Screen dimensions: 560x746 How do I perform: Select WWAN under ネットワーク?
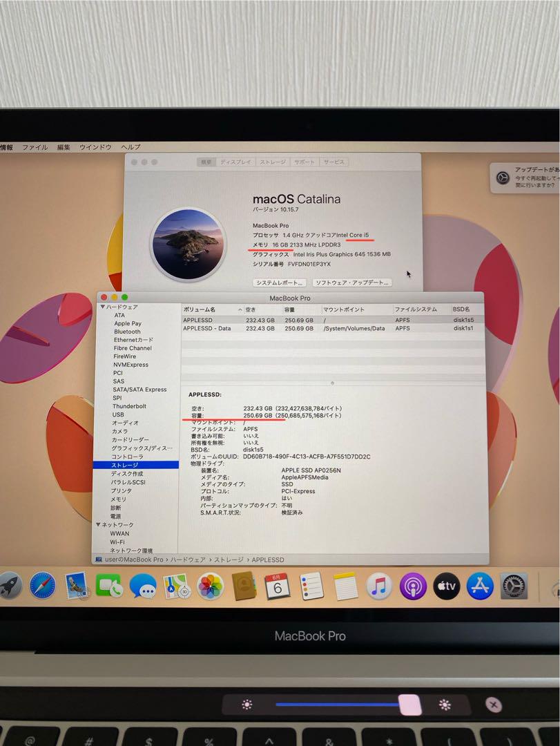point(119,533)
